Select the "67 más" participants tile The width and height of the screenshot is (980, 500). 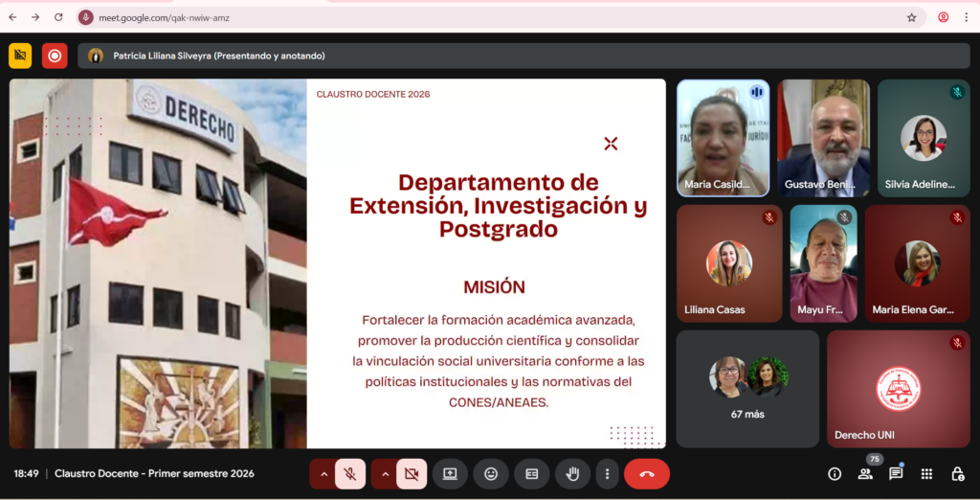point(747,389)
